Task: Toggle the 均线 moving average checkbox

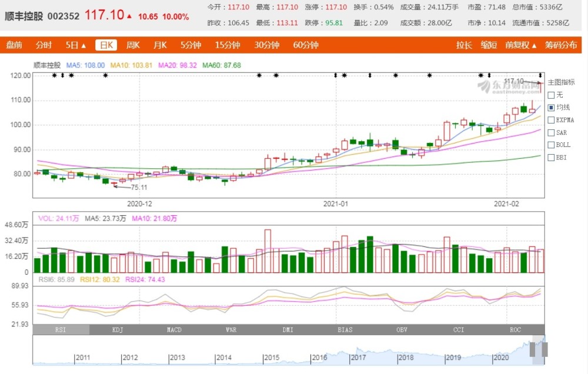Action: (552, 108)
